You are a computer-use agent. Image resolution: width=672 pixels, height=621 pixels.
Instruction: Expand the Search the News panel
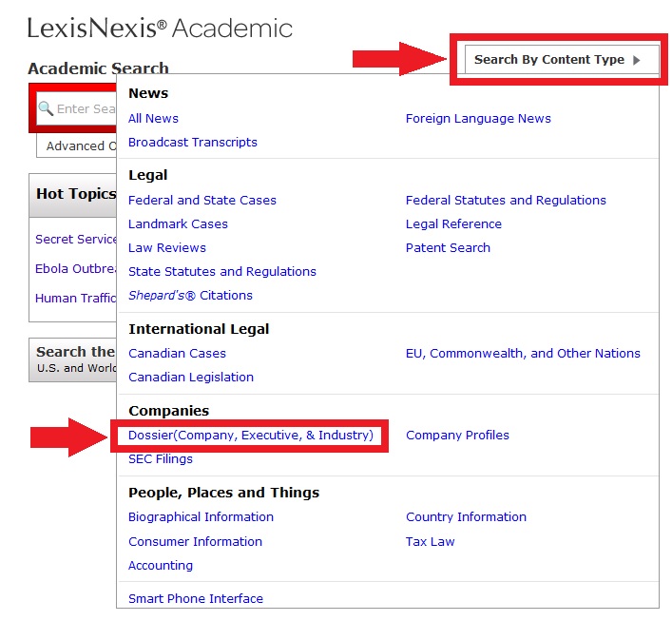point(73,359)
